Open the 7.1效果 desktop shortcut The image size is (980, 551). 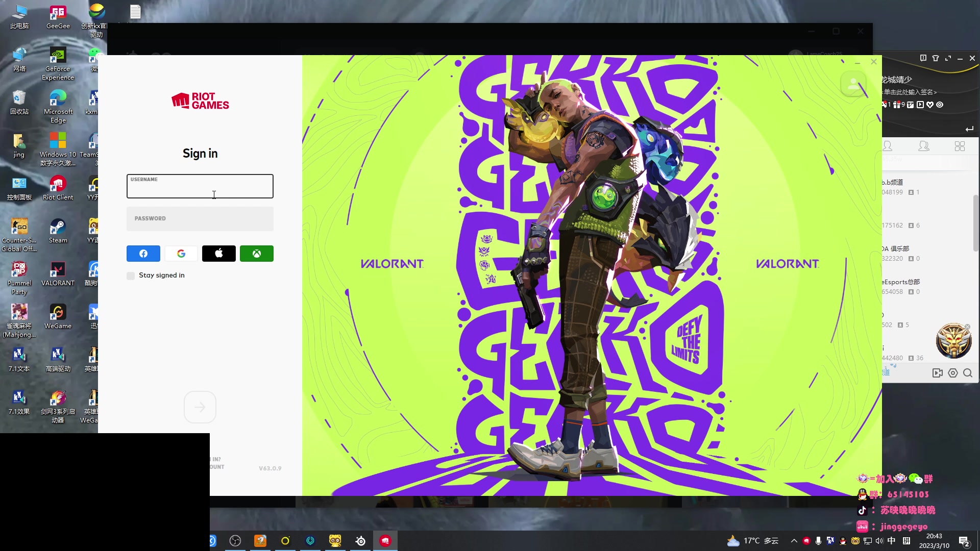coord(19,403)
